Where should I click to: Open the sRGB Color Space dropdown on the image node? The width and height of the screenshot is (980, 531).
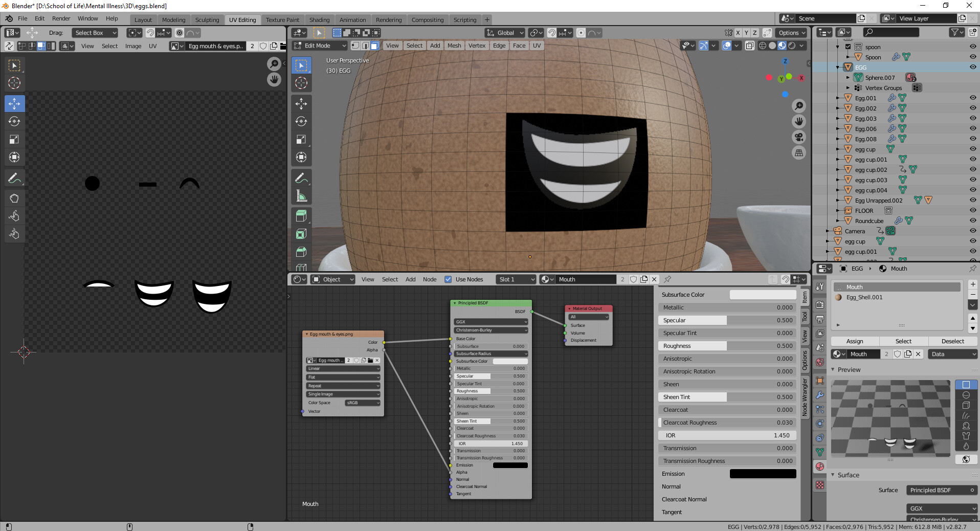click(362, 403)
